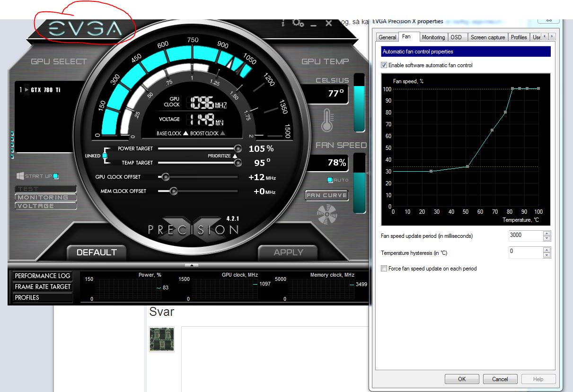Toggle the Linked power/temp target switch
This screenshot has width=573, height=392.
tap(105, 156)
